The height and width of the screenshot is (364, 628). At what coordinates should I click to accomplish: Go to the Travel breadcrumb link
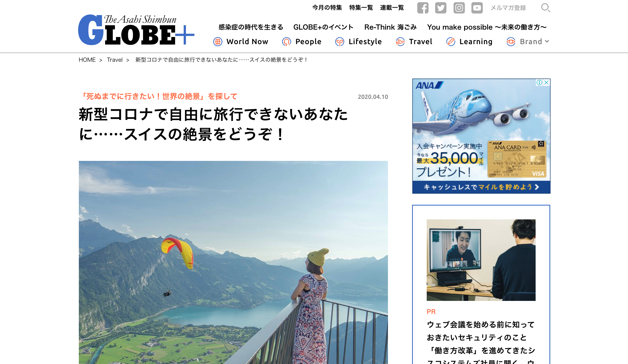115,60
